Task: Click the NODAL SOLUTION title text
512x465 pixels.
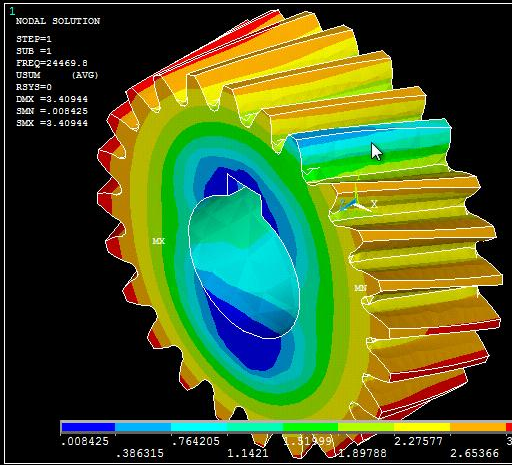Action: [58, 21]
